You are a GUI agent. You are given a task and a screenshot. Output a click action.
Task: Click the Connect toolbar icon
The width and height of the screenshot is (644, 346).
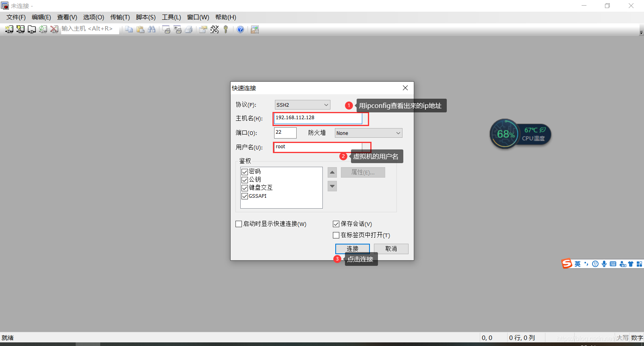[x=9, y=29]
